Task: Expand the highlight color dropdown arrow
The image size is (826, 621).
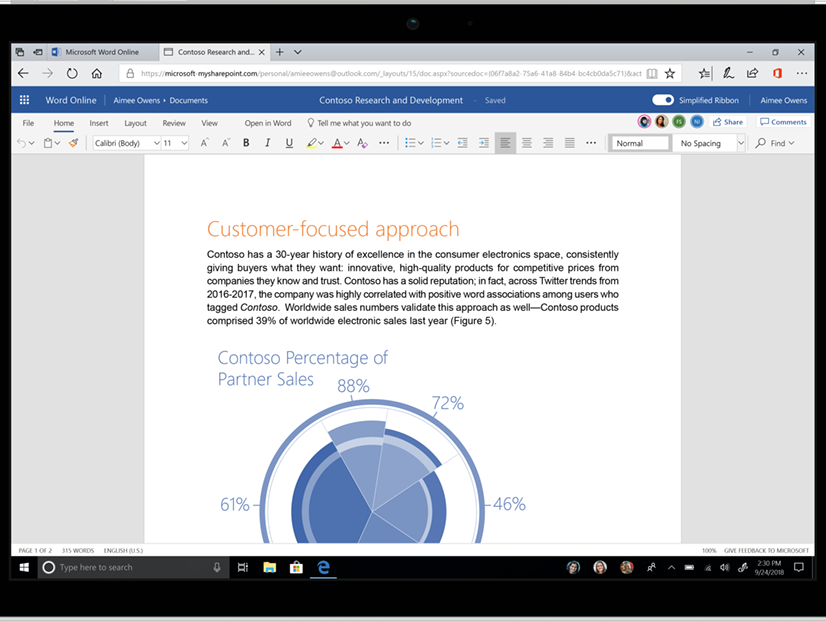Action: [x=321, y=143]
